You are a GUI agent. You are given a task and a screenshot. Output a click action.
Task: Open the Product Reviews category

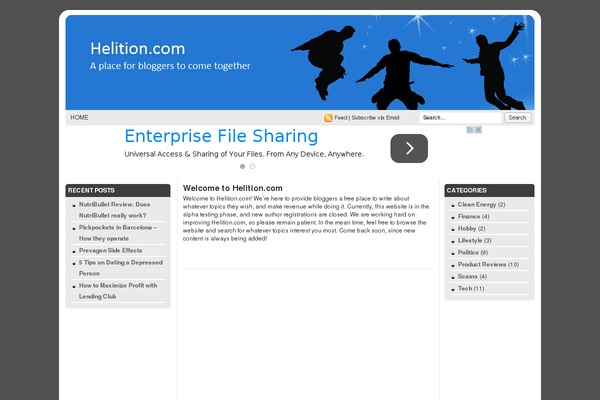(482, 264)
